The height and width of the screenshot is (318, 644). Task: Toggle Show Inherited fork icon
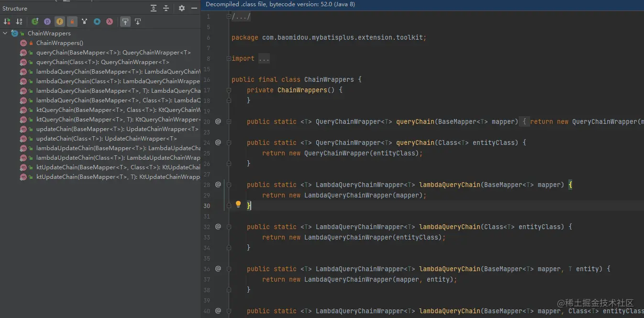pos(85,22)
